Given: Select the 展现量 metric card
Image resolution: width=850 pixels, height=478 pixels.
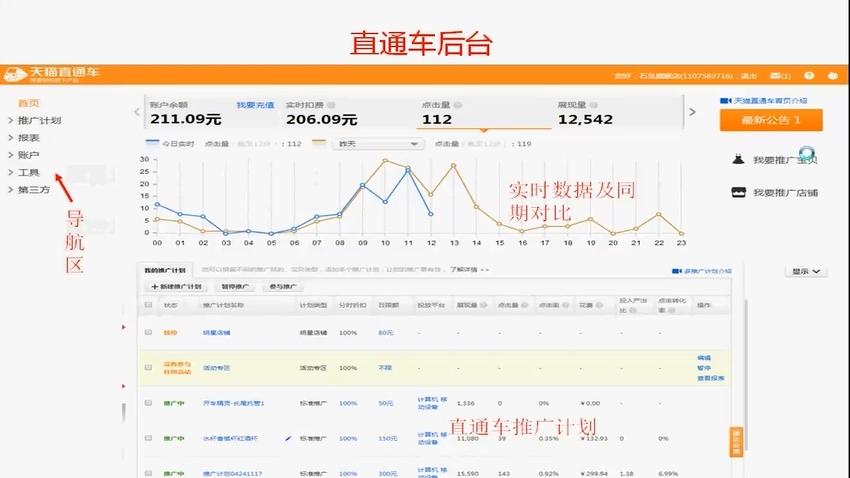Looking at the screenshot, I should (x=618, y=113).
